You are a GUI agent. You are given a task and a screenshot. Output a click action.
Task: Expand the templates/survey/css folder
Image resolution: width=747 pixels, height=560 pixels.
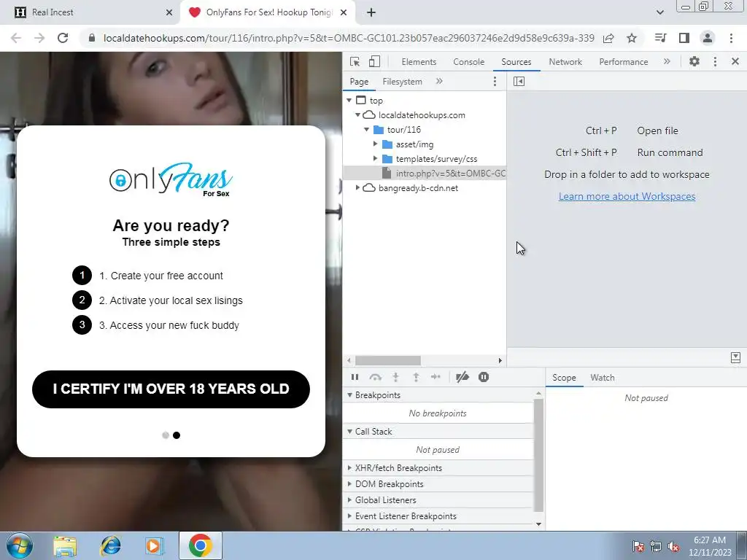(376, 158)
